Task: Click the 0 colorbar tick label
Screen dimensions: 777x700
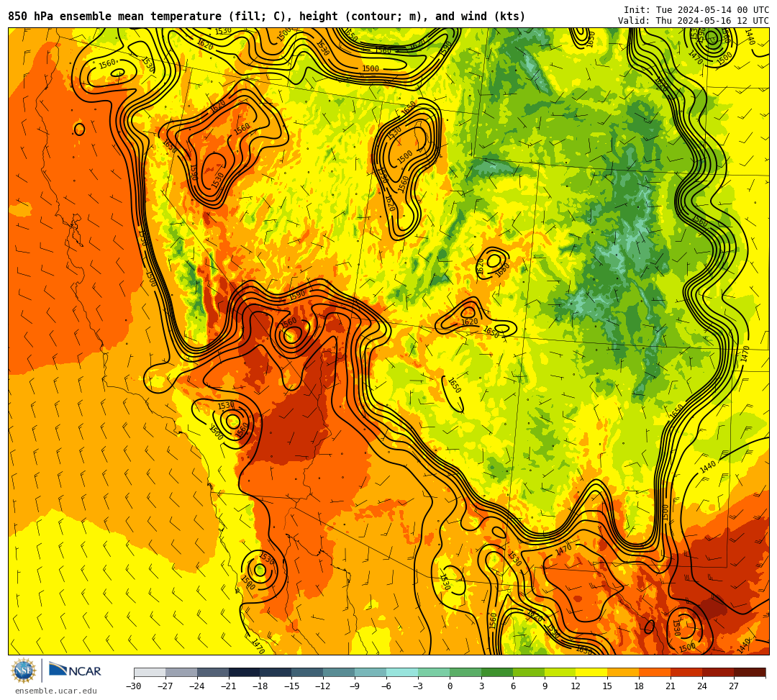Action: (x=450, y=686)
